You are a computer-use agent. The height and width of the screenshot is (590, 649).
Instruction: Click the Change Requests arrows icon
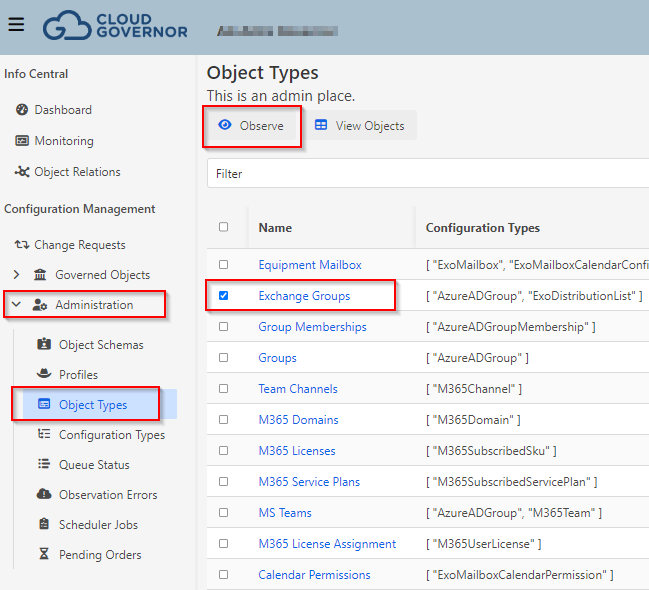22,245
